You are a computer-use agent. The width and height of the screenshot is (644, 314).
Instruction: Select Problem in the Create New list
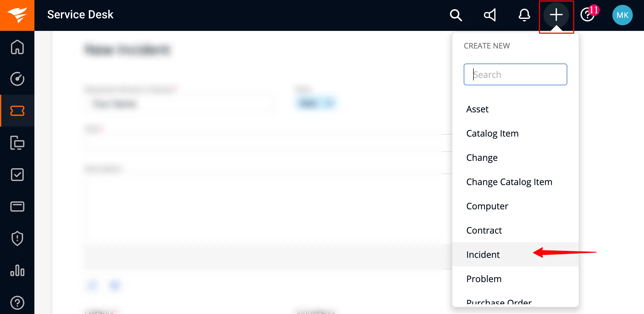pos(515,279)
